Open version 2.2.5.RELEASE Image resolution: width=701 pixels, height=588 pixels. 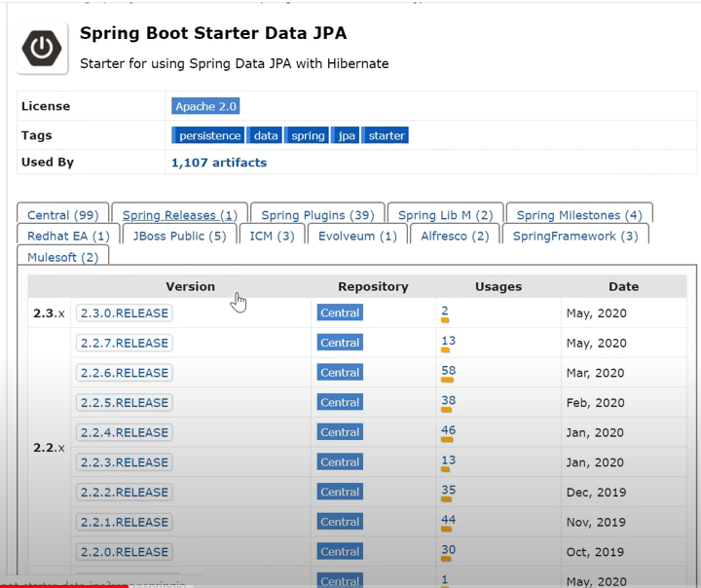click(125, 402)
